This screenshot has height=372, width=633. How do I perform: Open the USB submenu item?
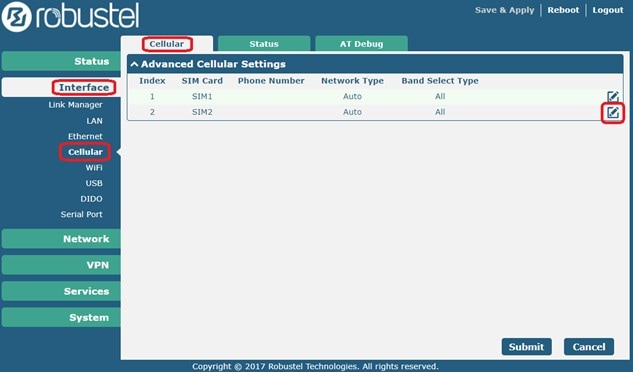click(94, 183)
